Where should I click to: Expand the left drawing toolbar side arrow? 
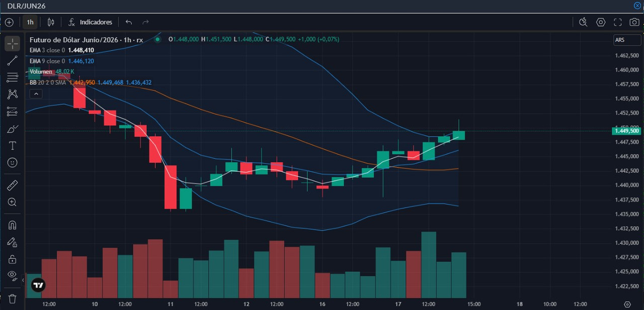coord(23,279)
